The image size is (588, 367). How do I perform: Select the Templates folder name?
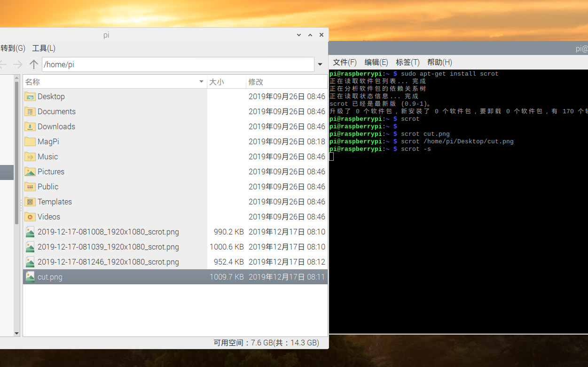click(55, 202)
